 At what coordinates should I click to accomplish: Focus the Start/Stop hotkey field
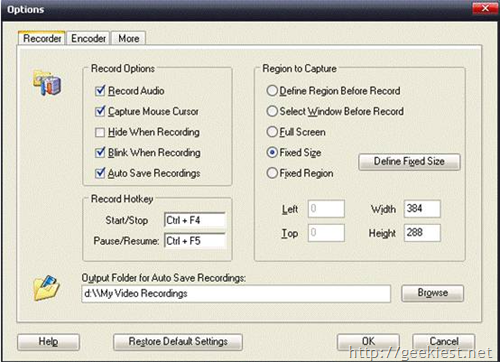pos(195,220)
